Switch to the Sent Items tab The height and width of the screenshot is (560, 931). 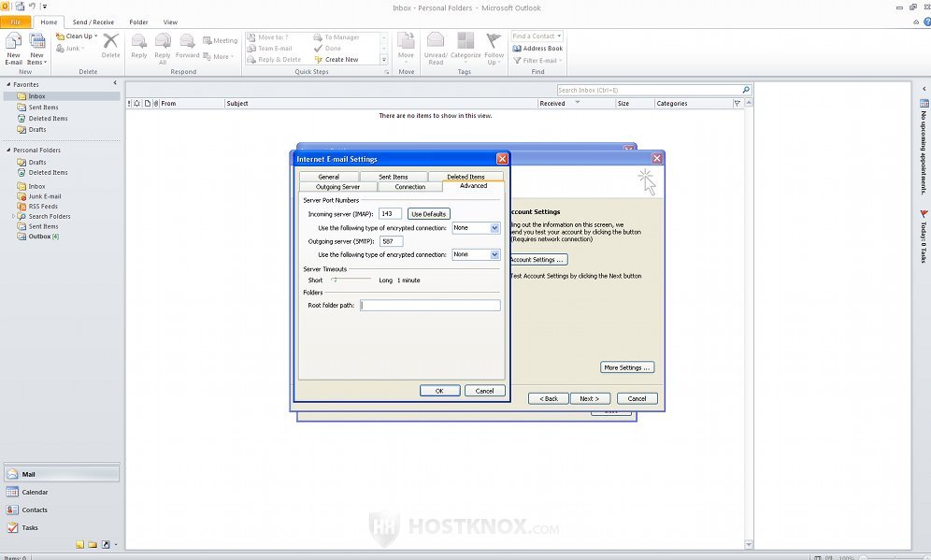pyautogui.click(x=394, y=177)
